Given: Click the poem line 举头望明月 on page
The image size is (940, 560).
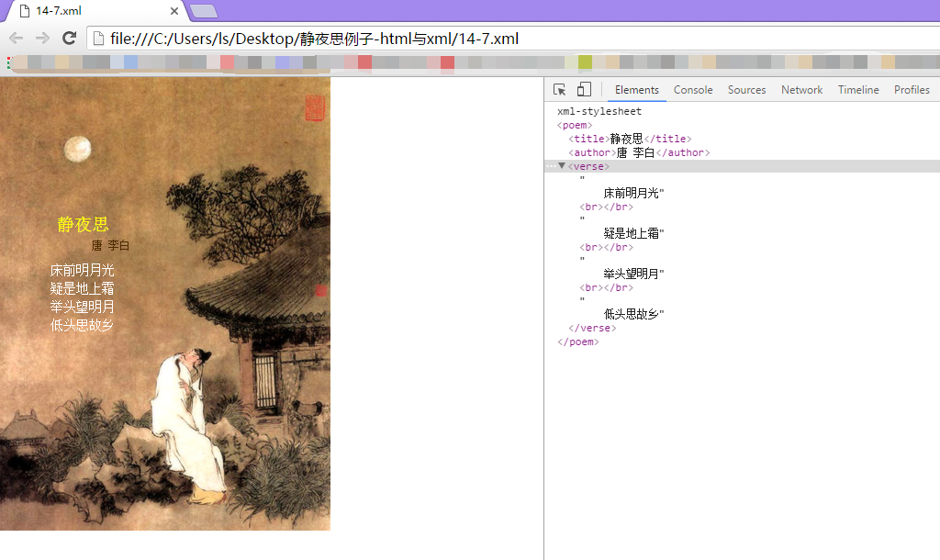Looking at the screenshot, I should [x=82, y=307].
